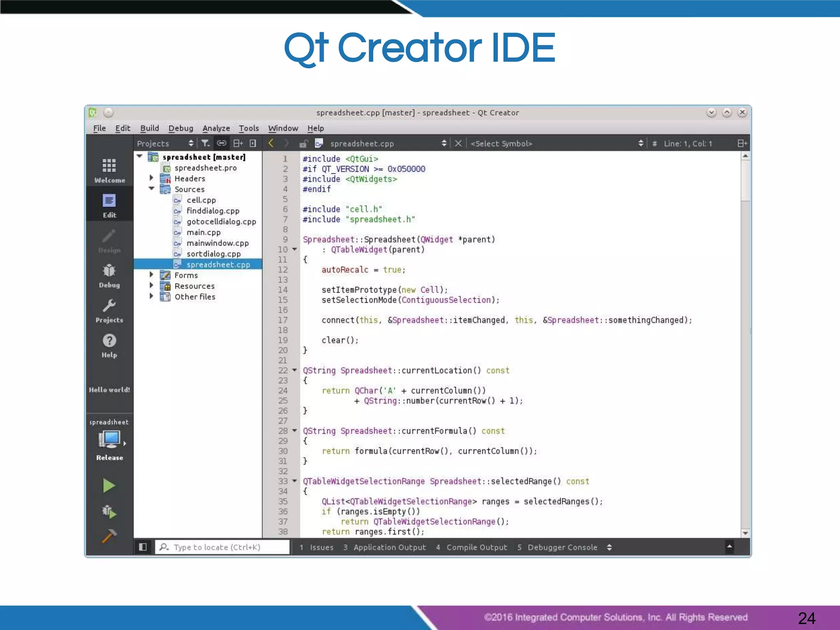This screenshot has width=840, height=630.
Task: Open the Help menu
Action: click(315, 128)
